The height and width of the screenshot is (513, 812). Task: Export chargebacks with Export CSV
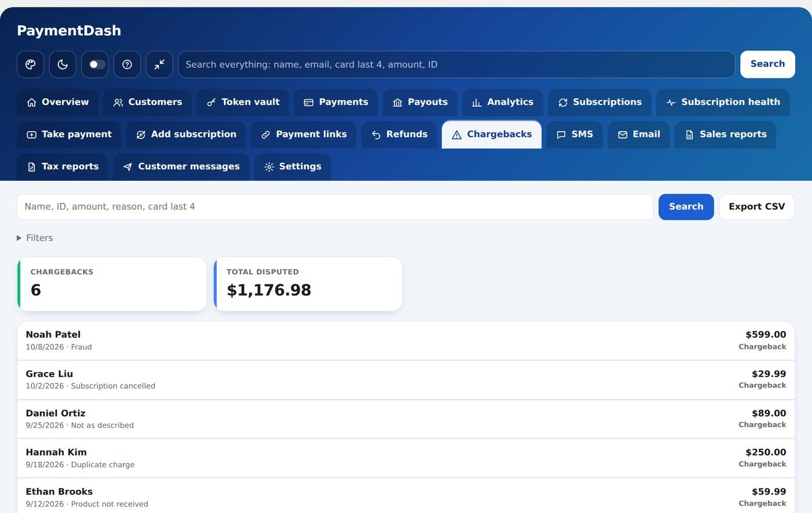757,207
